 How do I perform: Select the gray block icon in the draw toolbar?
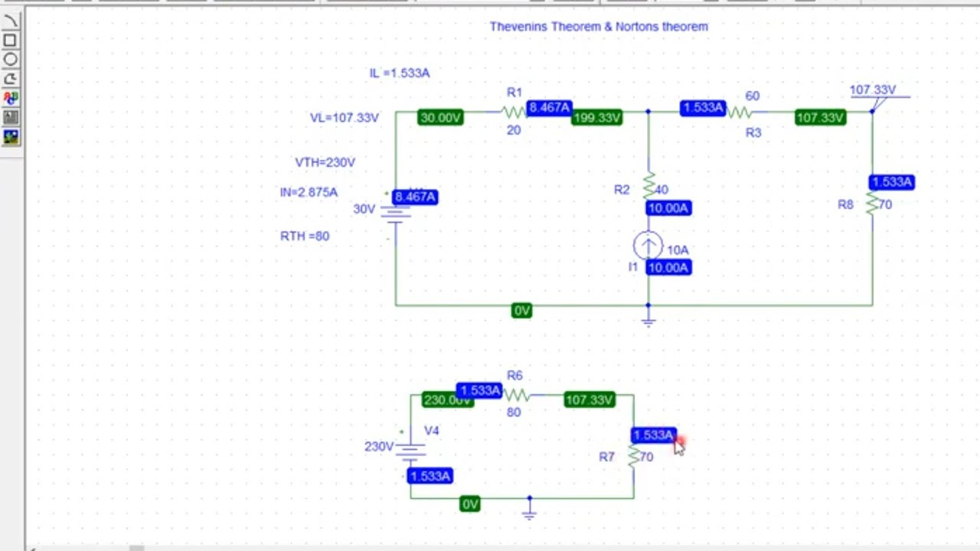pyautogui.click(x=11, y=118)
